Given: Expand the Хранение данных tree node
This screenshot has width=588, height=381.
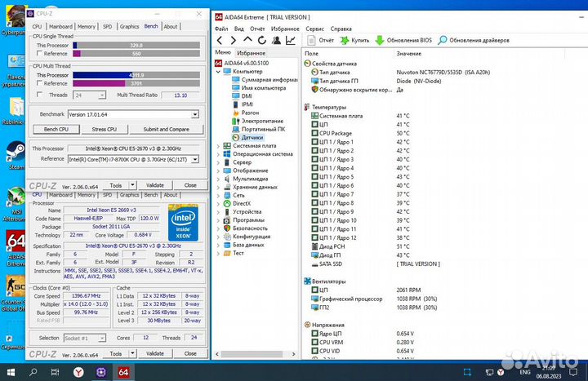Looking at the screenshot, I should pos(218,187).
